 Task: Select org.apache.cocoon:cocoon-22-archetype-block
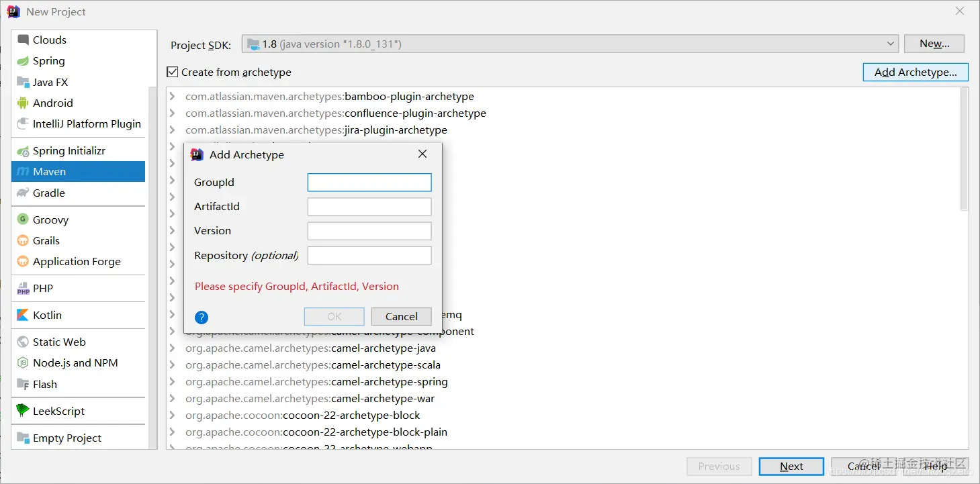point(303,415)
